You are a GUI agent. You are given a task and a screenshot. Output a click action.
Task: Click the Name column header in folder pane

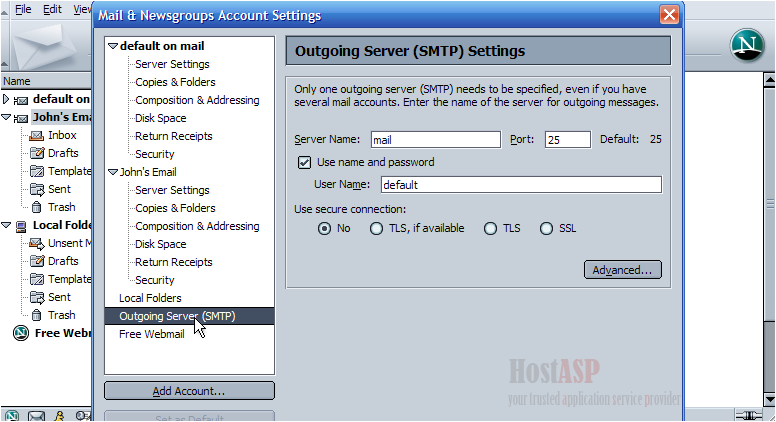46,81
